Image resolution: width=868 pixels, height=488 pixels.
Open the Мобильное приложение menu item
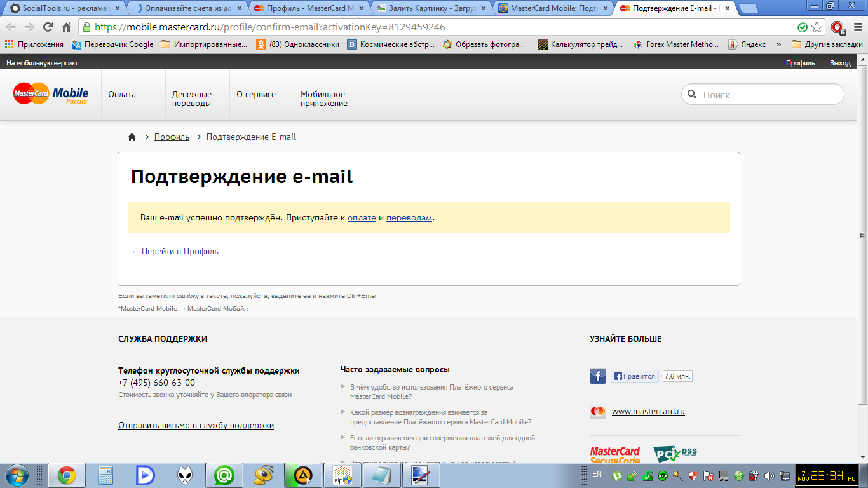coord(324,98)
